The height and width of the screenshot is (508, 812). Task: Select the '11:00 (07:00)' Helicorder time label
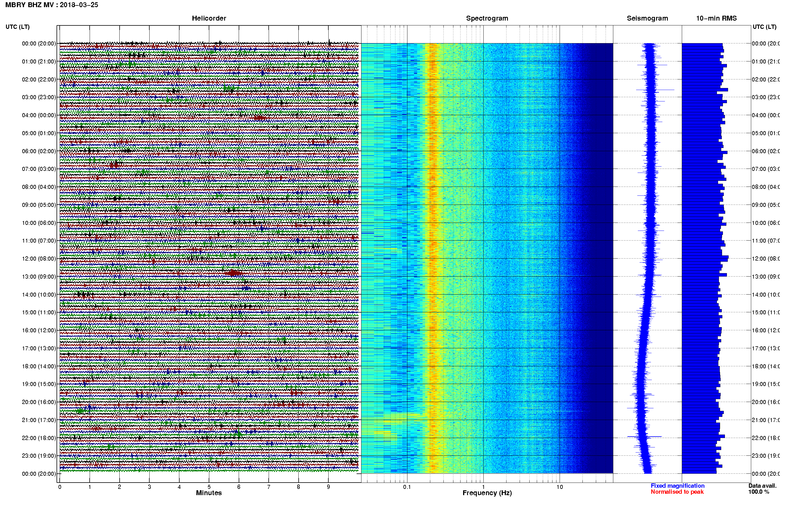39,241
